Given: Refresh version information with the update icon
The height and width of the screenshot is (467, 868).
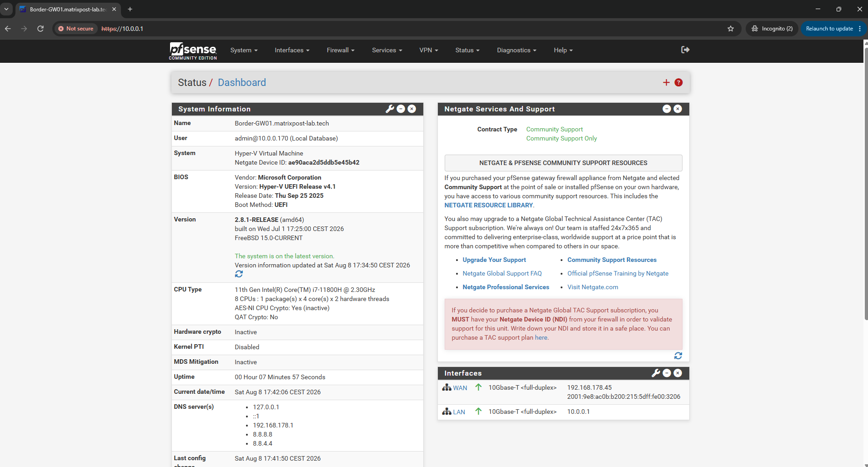Looking at the screenshot, I should (x=239, y=274).
